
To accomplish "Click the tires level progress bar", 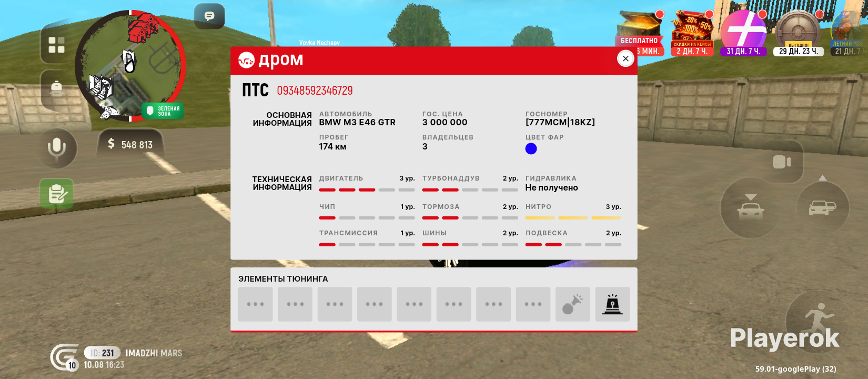I will (x=470, y=244).
